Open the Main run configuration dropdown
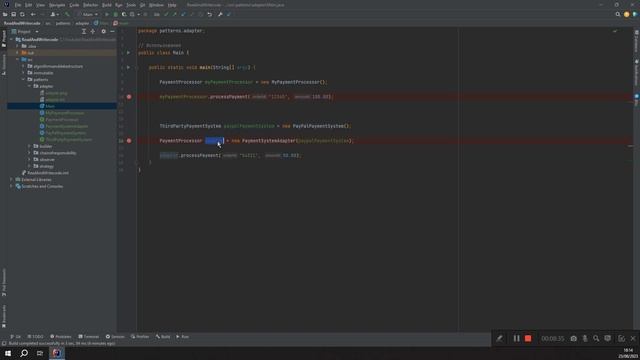Image resolution: width=640 pixels, height=360 pixels. coord(87,14)
